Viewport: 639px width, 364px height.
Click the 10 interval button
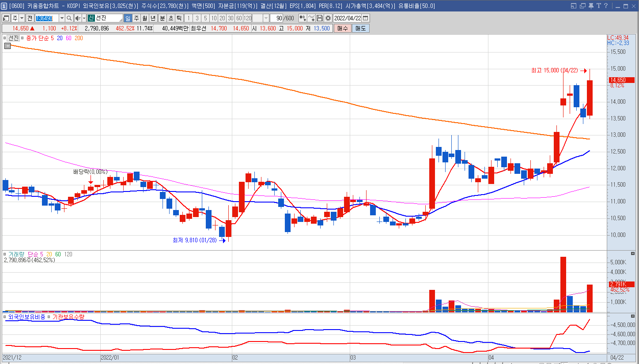214,18
